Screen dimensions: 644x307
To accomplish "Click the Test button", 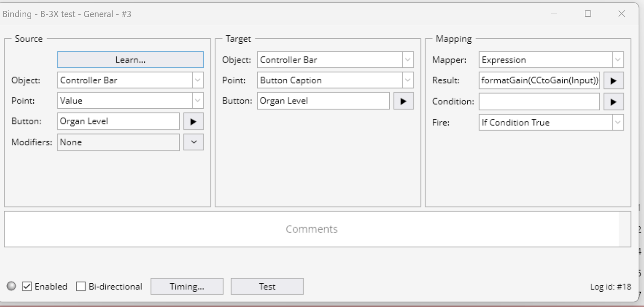I will tap(267, 287).
